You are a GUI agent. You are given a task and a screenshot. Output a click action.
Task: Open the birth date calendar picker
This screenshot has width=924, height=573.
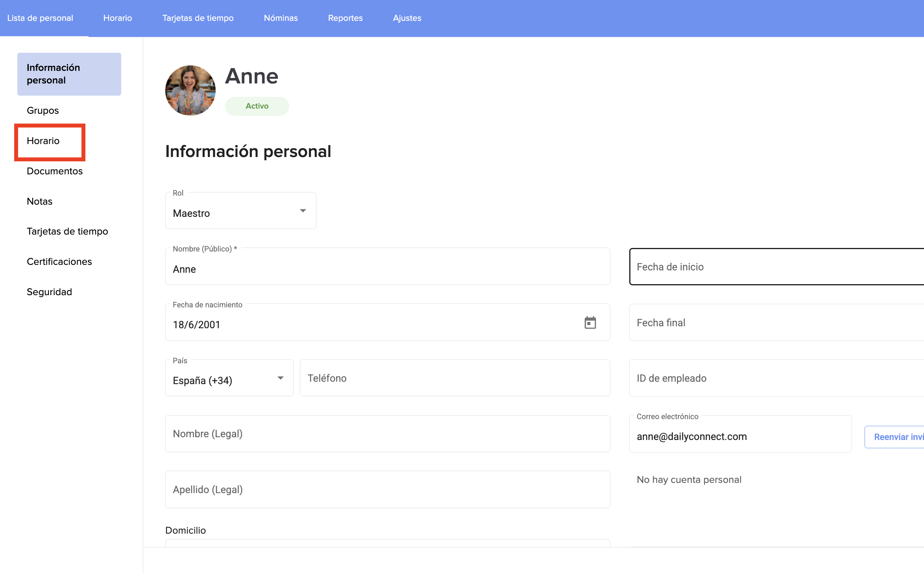click(x=590, y=323)
